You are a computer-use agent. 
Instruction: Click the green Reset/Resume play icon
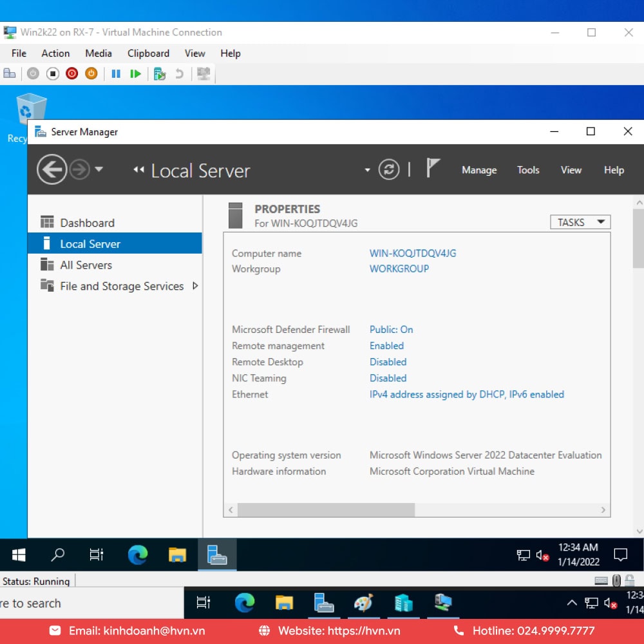135,74
